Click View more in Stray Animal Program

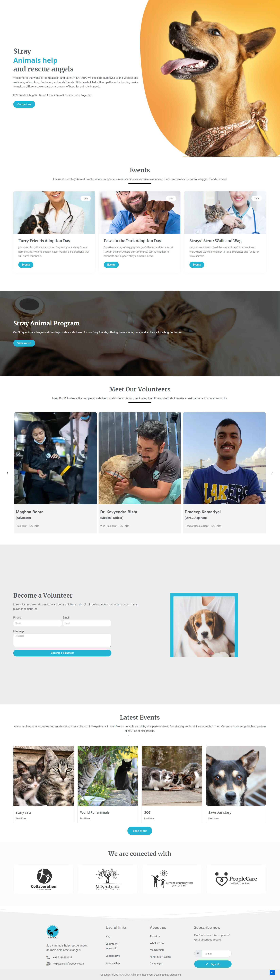[24, 343]
